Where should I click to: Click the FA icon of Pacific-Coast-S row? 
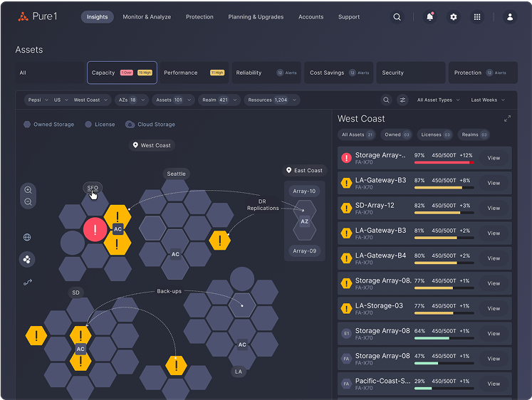[346, 384]
